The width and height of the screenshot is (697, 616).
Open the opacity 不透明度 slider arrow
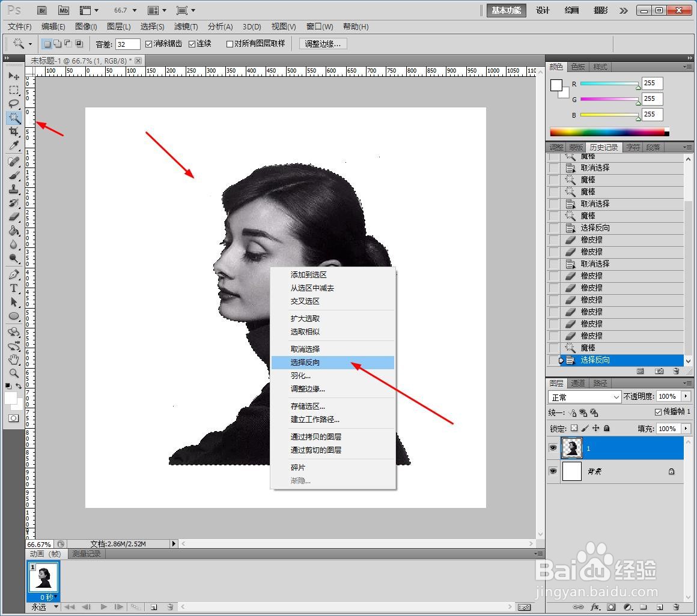[686, 396]
